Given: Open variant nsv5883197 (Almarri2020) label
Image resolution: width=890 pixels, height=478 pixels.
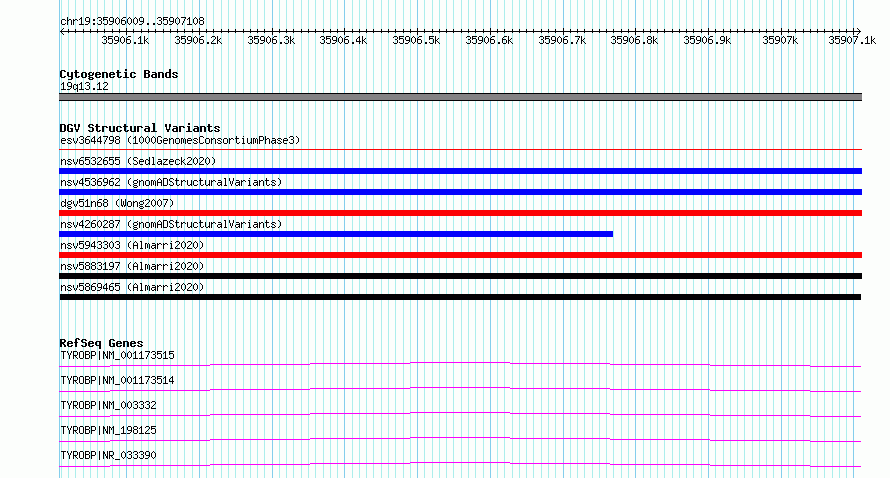Looking at the screenshot, I should click(132, 266).
